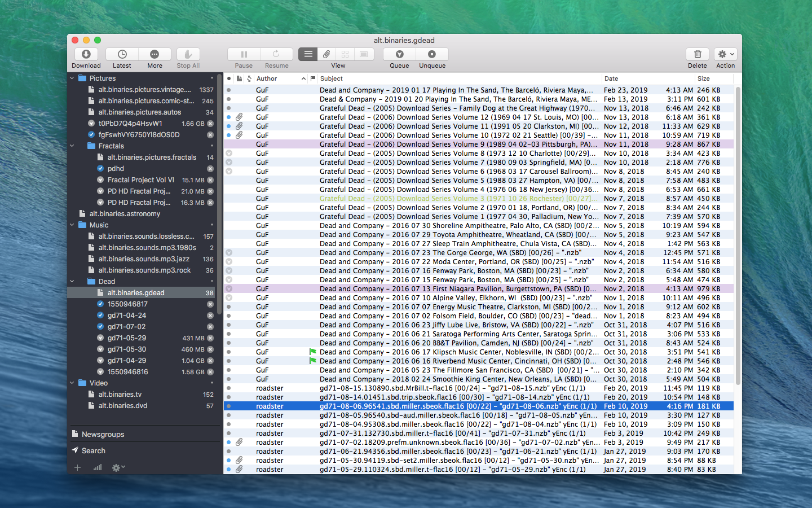Select the list View mode icon
The height and width of the screenshot is (508, 812).
pyautogui.click(x=308, y=54)
